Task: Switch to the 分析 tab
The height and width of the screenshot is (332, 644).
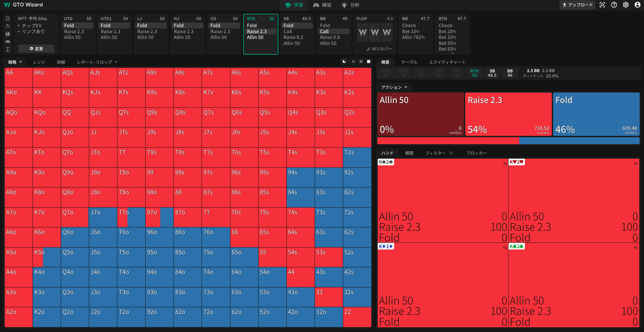Action: [x=350, y=5]
